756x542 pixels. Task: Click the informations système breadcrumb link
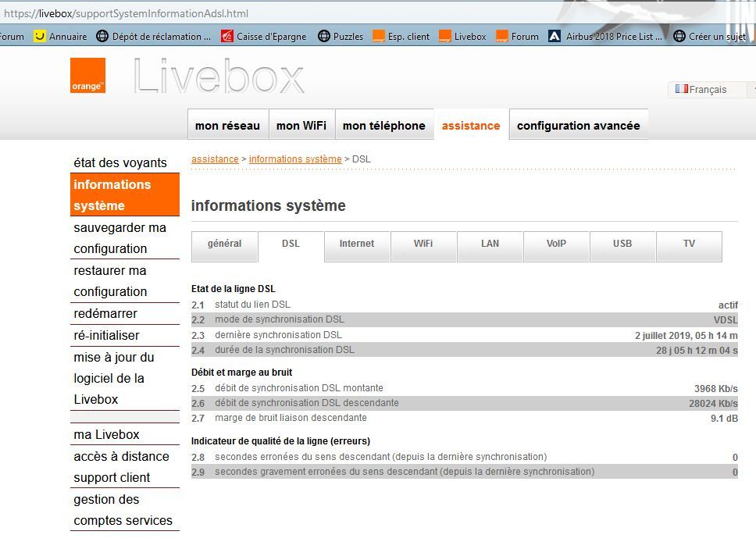coord(295,159)
